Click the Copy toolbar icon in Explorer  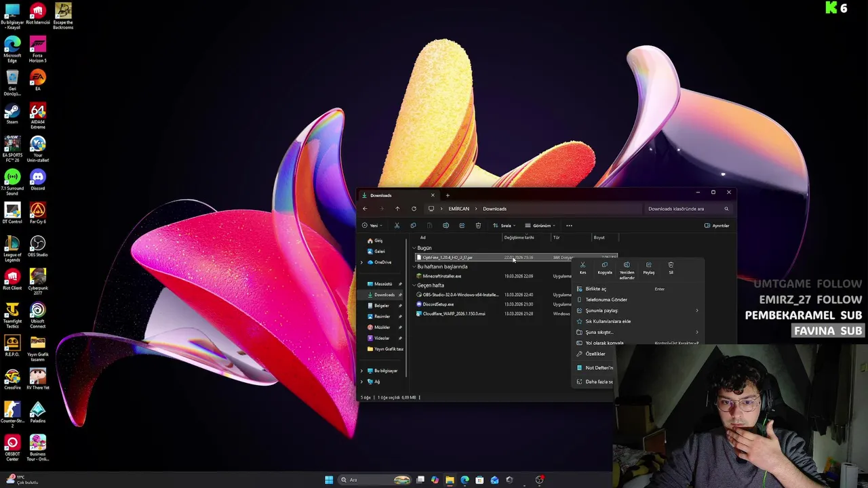[413, 226]
